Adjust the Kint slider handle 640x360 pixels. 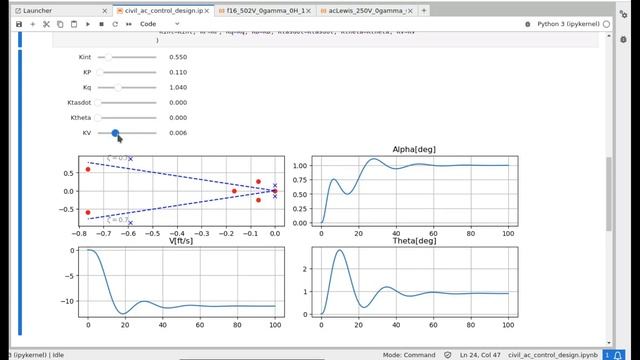click(108, 57)
